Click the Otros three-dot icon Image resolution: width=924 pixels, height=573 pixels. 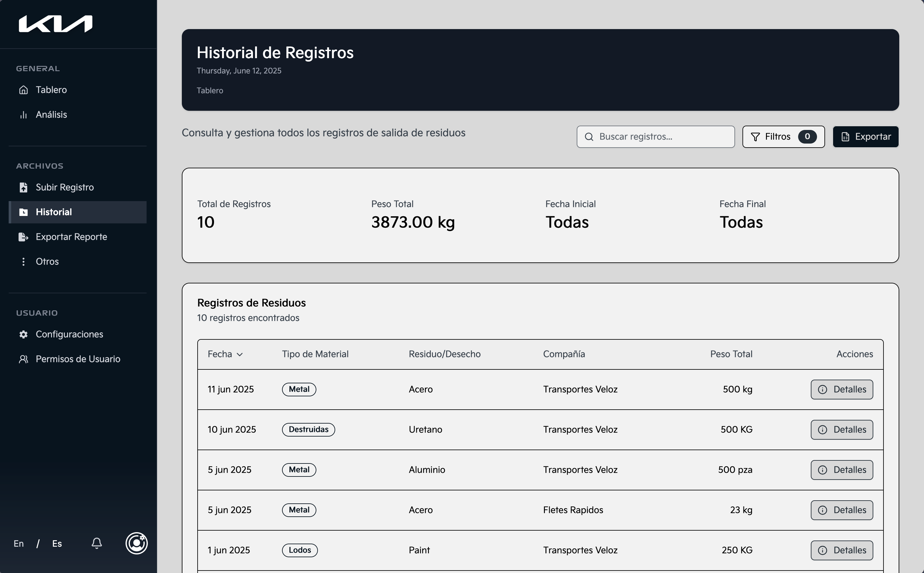click(x=24, y=261)
